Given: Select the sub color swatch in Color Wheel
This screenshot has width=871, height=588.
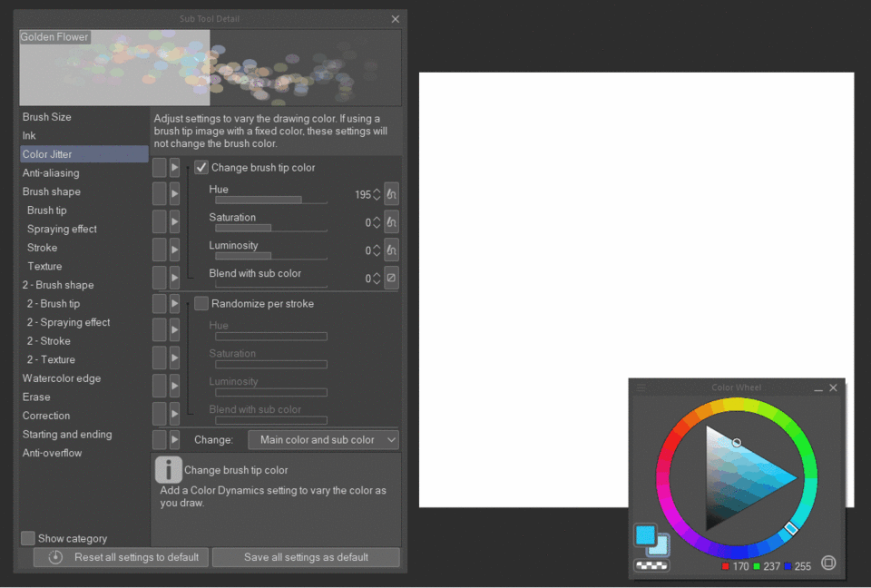Looking at the screenshot, I should coord(661,547).
